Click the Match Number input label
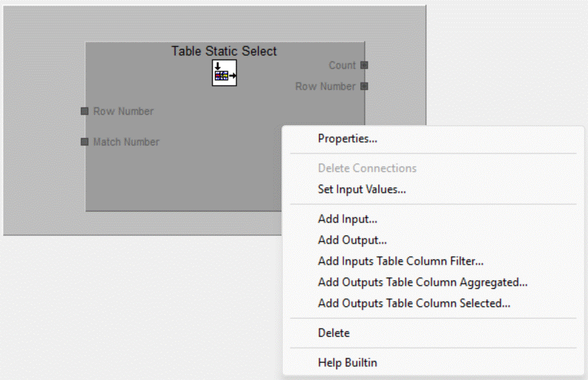 (126, 142)
